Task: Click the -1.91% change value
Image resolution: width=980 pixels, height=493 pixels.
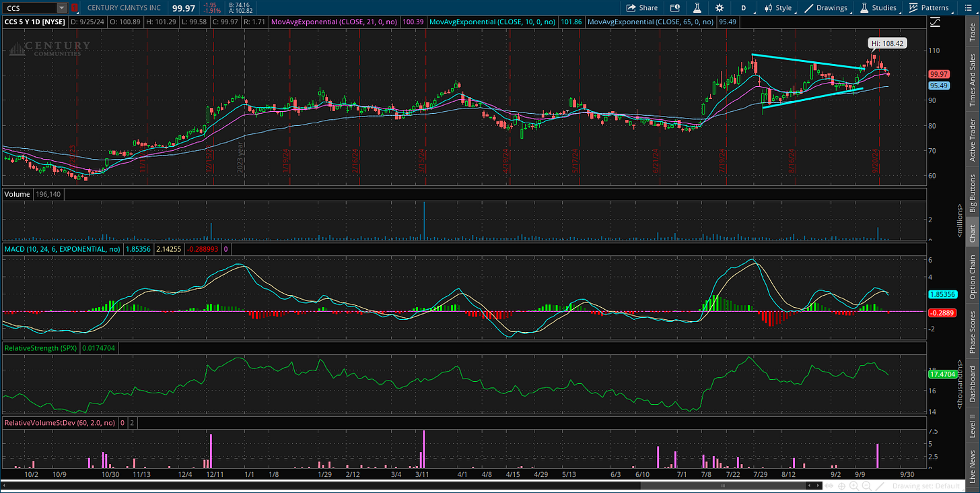Action: tap(213, 11)
